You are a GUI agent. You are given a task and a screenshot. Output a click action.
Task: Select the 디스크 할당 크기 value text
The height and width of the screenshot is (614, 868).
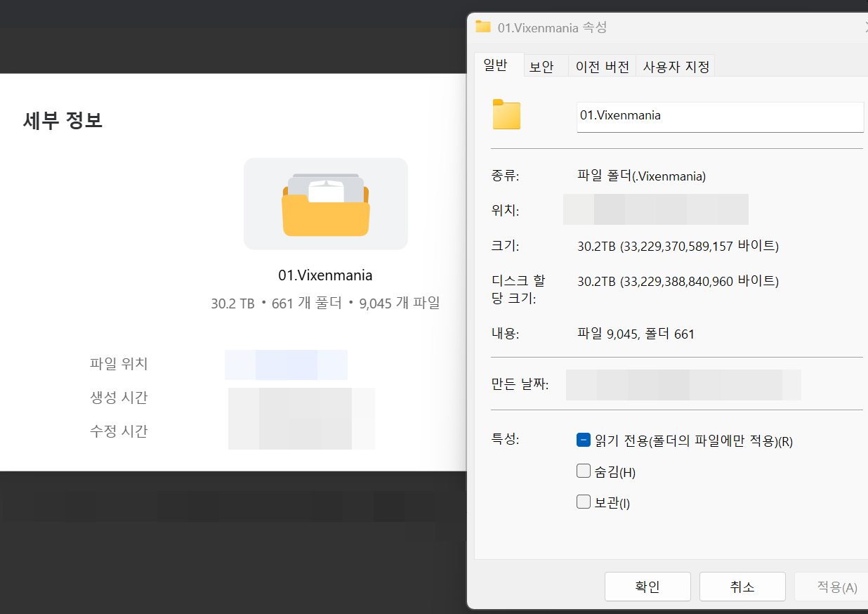pos(678,281)
